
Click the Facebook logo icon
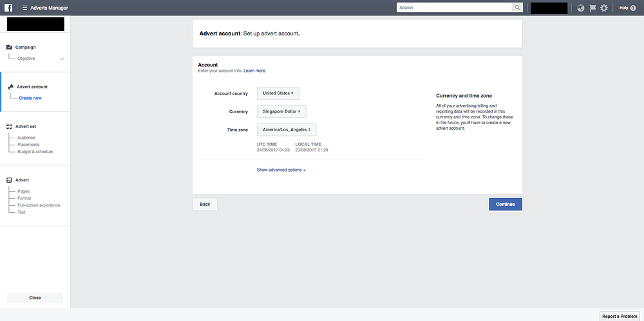coord(8,8)
